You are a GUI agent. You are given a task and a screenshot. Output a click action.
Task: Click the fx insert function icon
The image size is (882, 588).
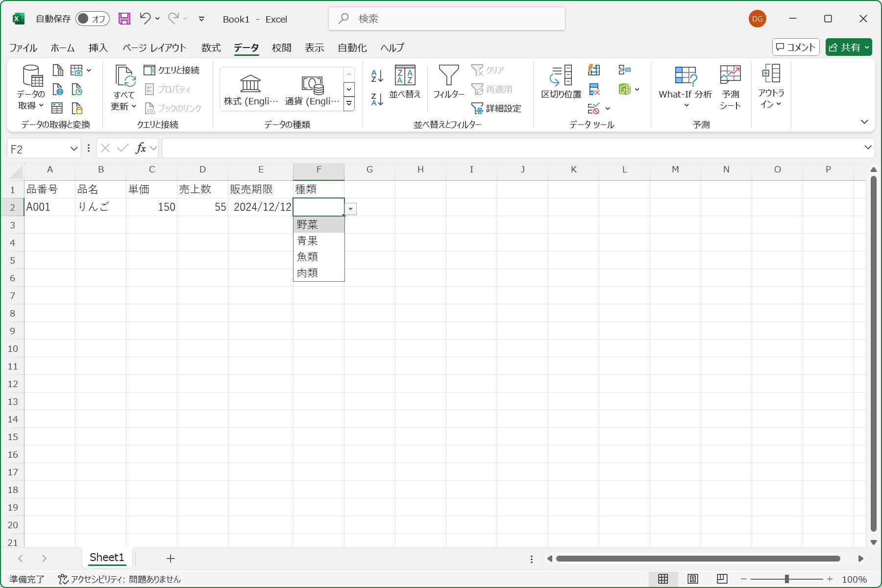coord(141,148)
